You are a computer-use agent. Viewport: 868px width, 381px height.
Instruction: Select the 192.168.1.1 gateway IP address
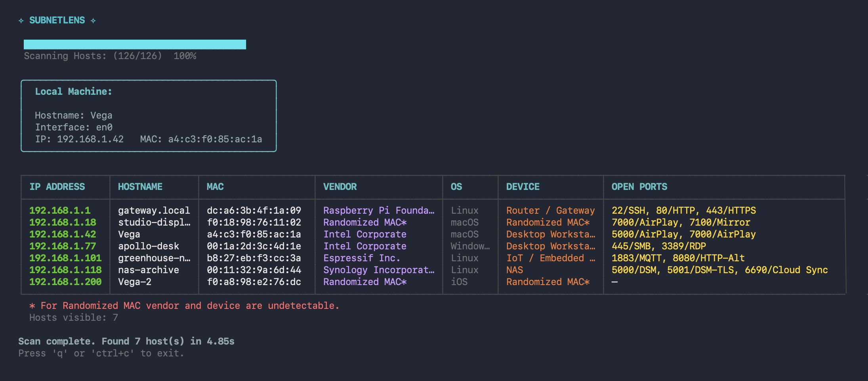click(60, 211)
